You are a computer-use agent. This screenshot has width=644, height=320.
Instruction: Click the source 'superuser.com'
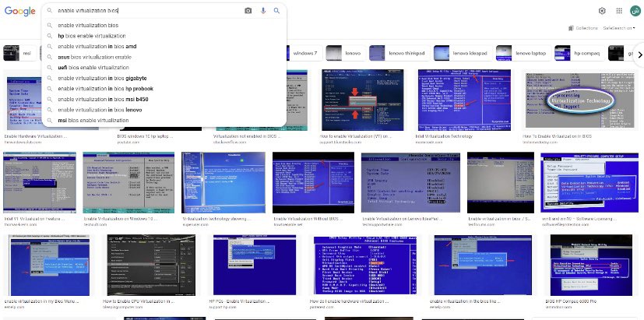click(x=195, y=225)
